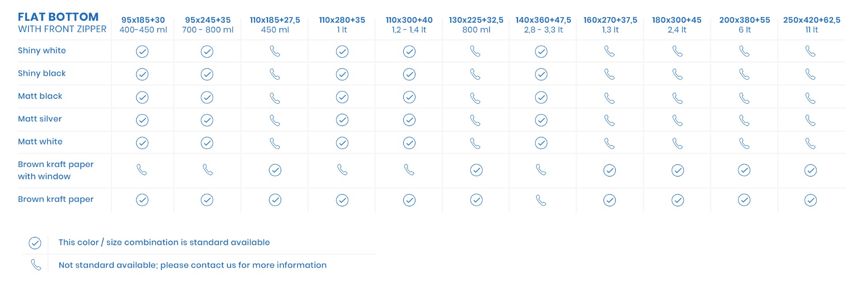This screenshot has width=868, height=293.
Task: Click checkmark for Shiny white 95x185+30
Action: pyautogui.click(x=142, y=51)
